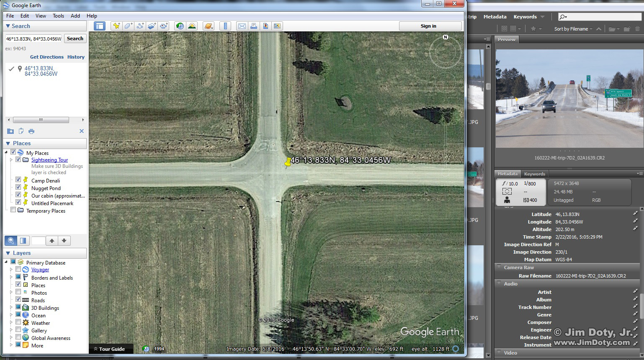Open the Add menu
Screen dimensions: 644x360
click(75, 16)
